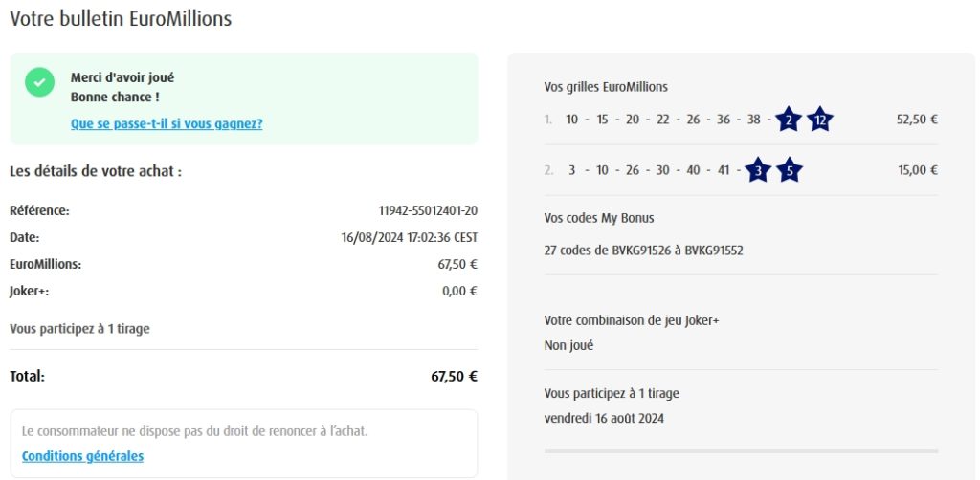Click the draw date vendredi 16 août 2024

coord(604,418)
